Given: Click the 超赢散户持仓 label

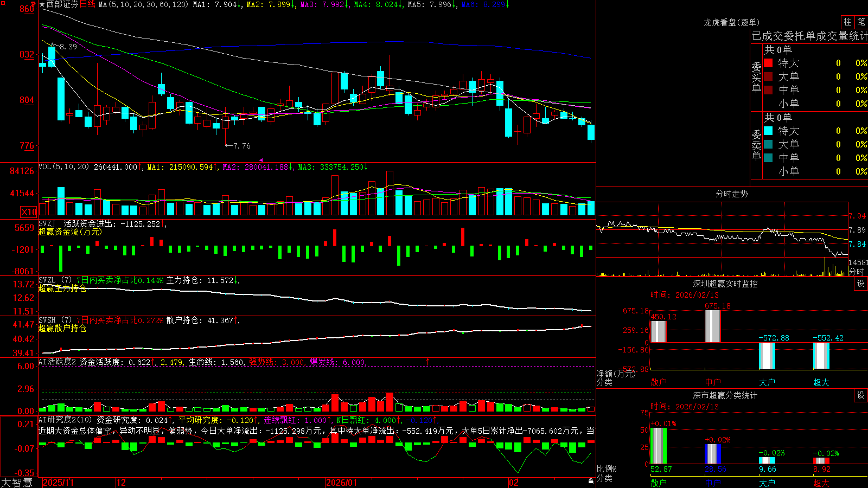Looking at the screenshot, I should tap(62, 328).
